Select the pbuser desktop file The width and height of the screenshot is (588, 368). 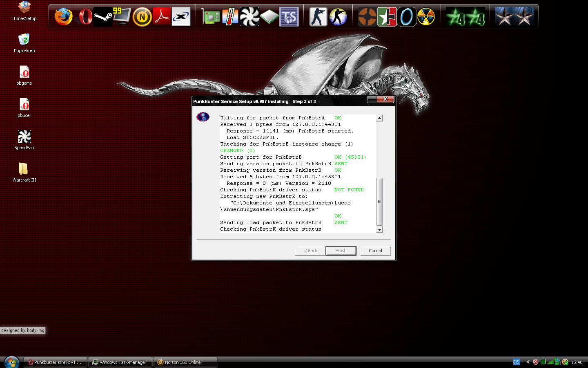click(x=24, y=108)
